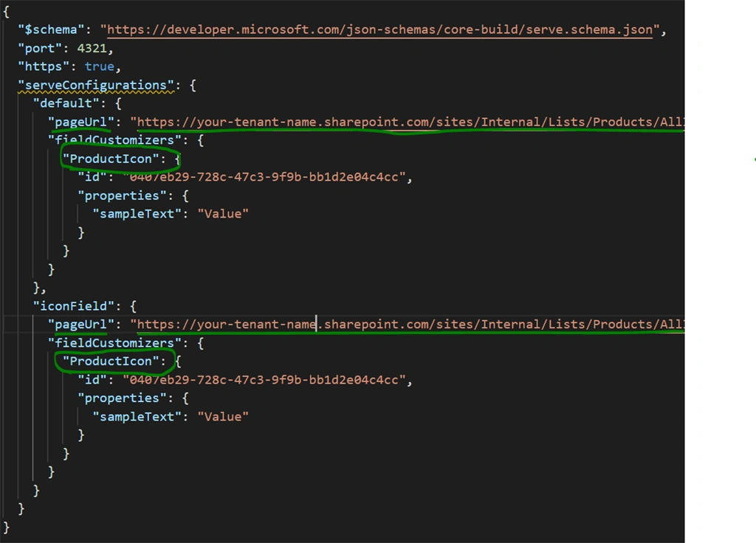Click the "id" key in iconField block
Image resolution: width=756 pixels, height=543 pixels.
[92, 380]
